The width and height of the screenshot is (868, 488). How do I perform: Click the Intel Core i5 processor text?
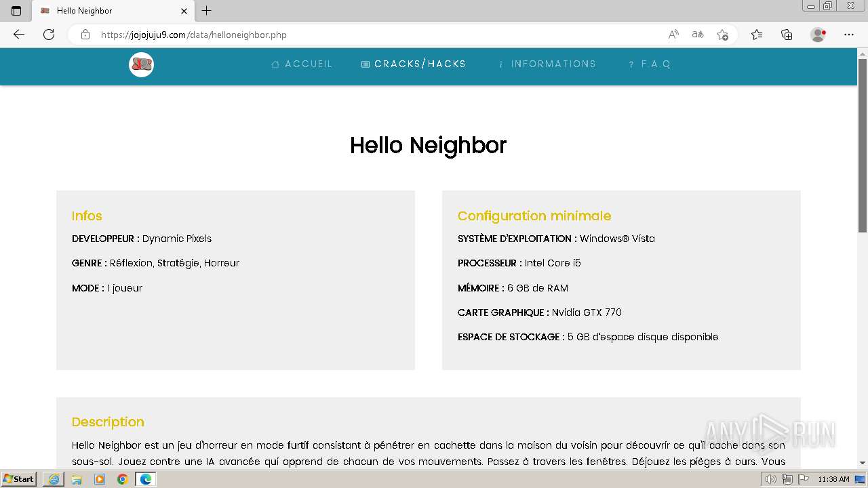pyautogui.click(x=553, y=263)
